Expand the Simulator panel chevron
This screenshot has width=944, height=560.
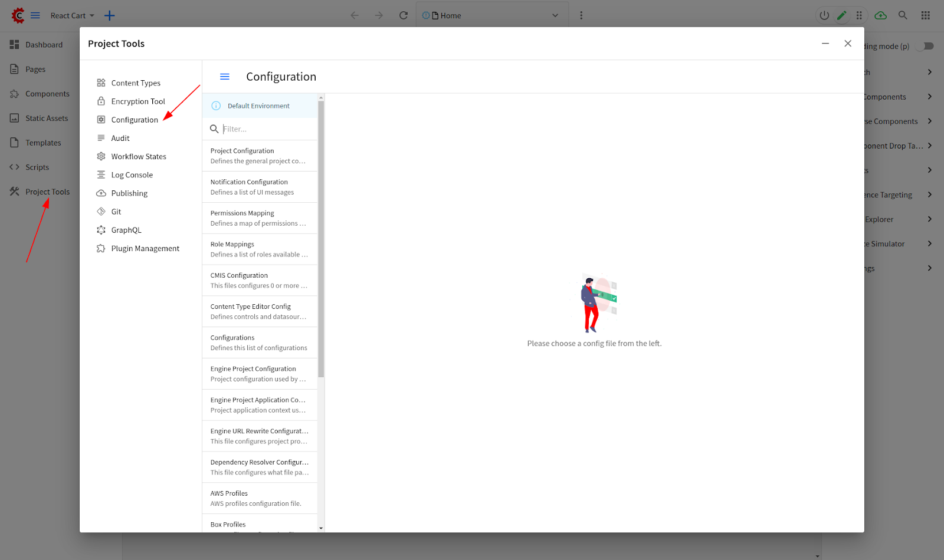(x=929, y=243)
